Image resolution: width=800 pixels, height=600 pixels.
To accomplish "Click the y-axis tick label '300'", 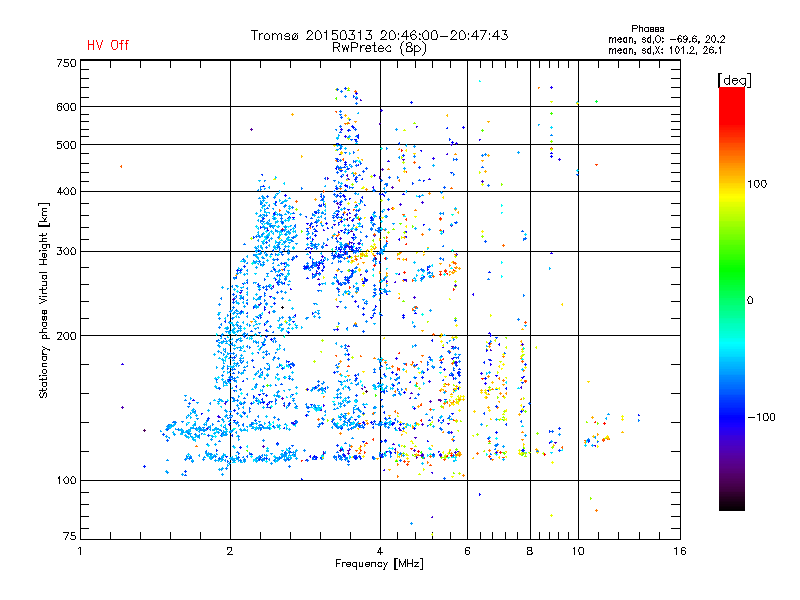I will point(66,251).
